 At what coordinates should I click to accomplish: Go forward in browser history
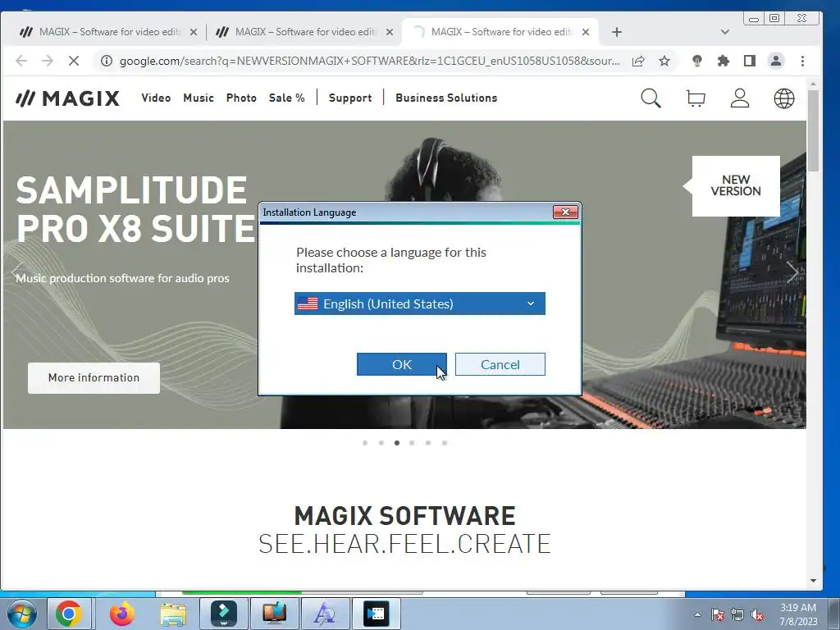48,61
